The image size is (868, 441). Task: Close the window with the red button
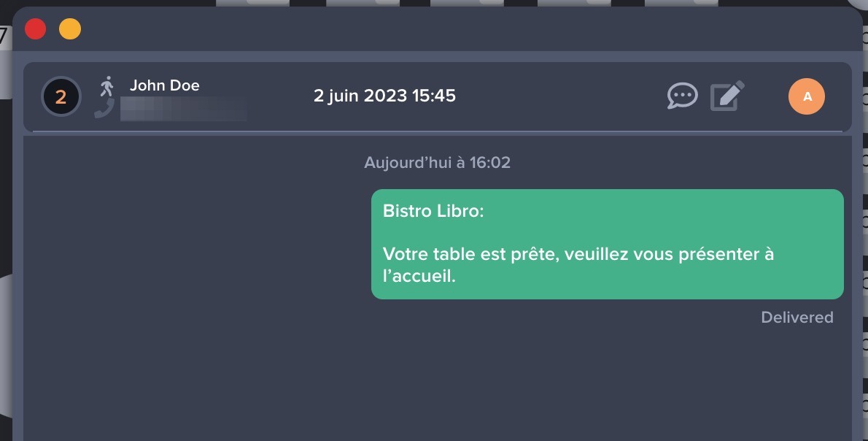pyautogui.click(x=35, y=29)
